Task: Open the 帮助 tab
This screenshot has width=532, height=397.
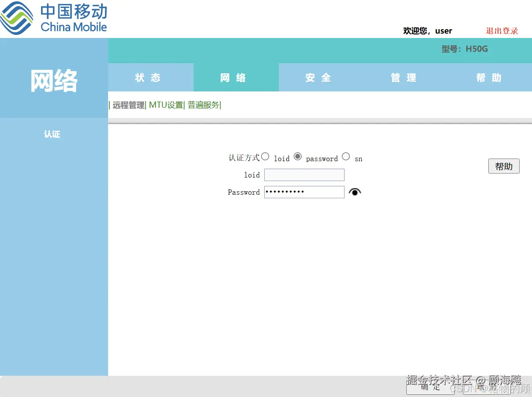Action: pyautogui.click(x=488, y=77)
